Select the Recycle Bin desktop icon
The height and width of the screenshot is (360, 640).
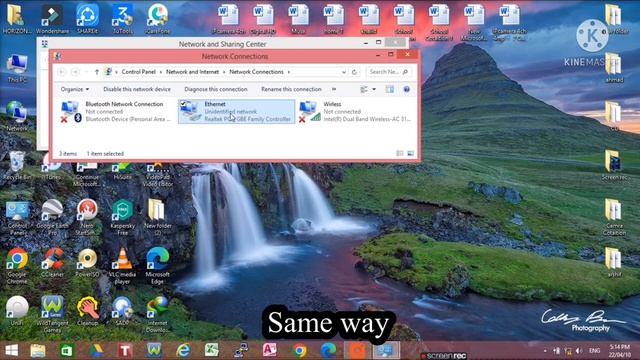pos(17,165)
